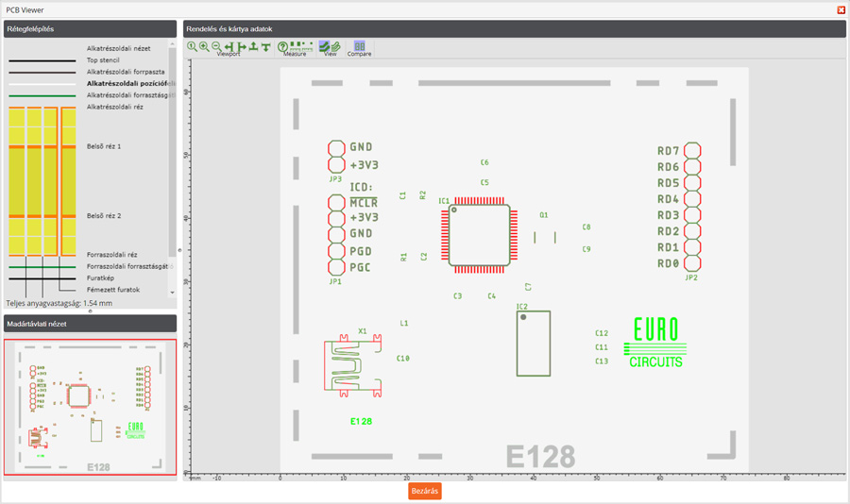Screen dimensions: 850x504
Task: Click the zoom out magnifier icon
Action: [216, 46]
